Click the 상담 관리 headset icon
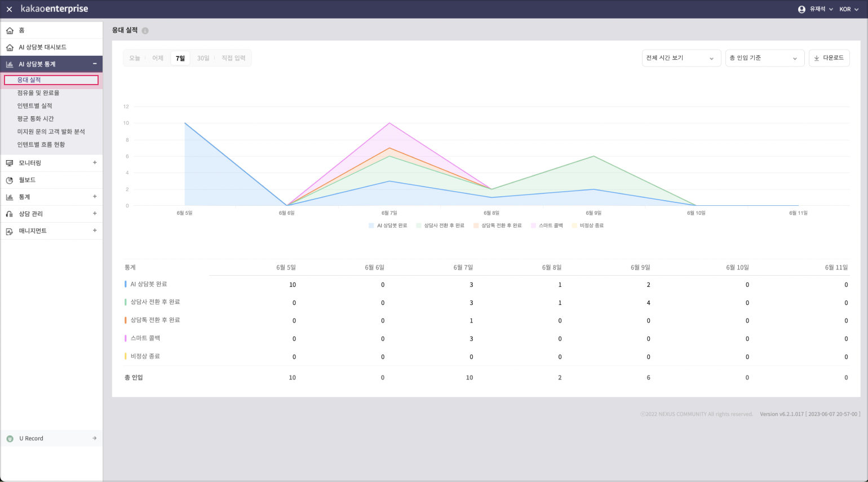The image size is (868, 482). (x=10, y=214)
